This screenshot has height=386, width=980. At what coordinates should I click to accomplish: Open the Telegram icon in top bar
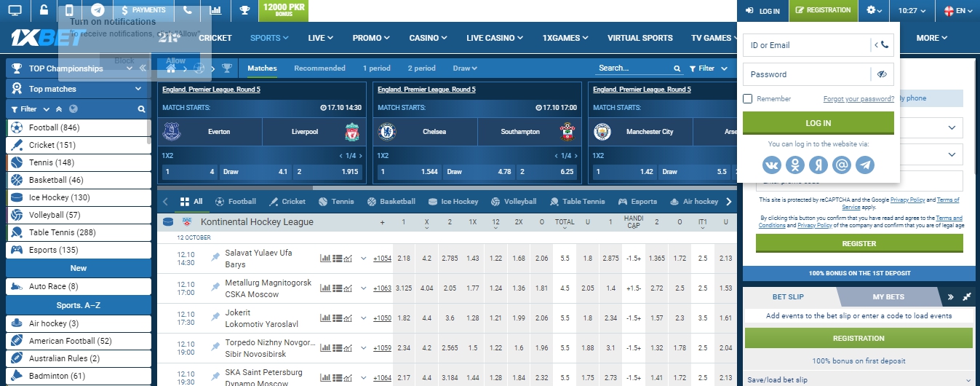tap(97, 10)
